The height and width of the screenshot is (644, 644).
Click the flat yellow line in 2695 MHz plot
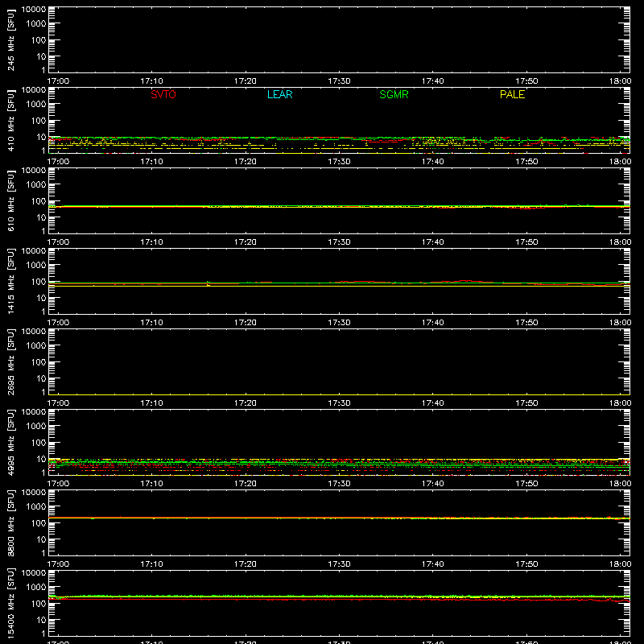(x=339, y=394)
